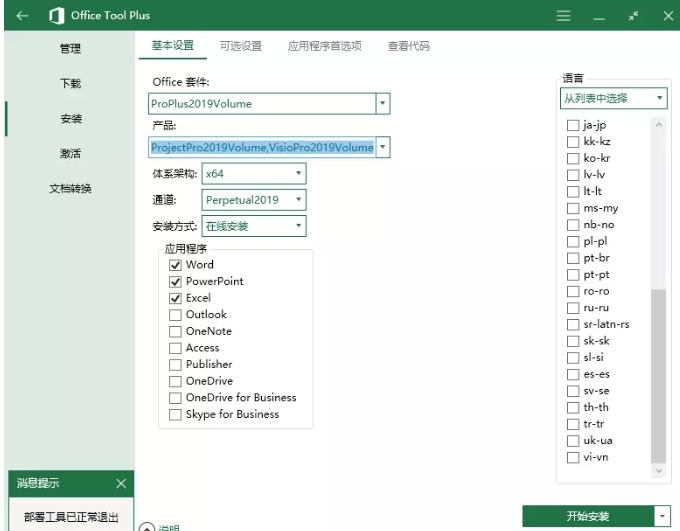The width and height of the screenshot is (680, 531).
Task: Check the pt-pt language checkbox
Action: point(573,275)
